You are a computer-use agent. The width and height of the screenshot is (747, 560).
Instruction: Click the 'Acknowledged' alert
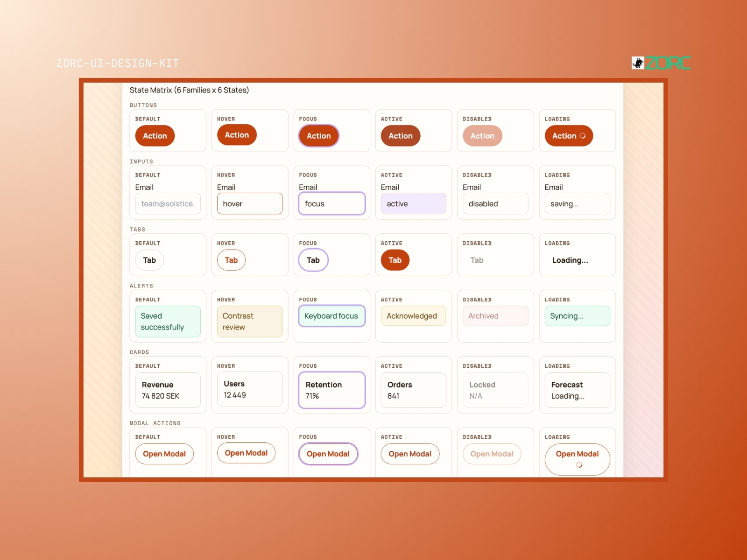tap(414, 316)
